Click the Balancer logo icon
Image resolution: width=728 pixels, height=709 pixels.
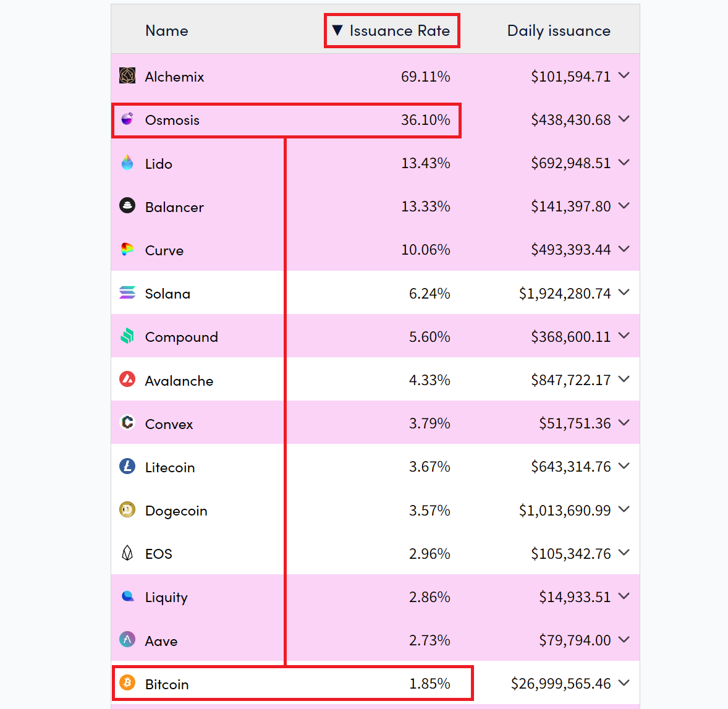[x=127, y=205]
